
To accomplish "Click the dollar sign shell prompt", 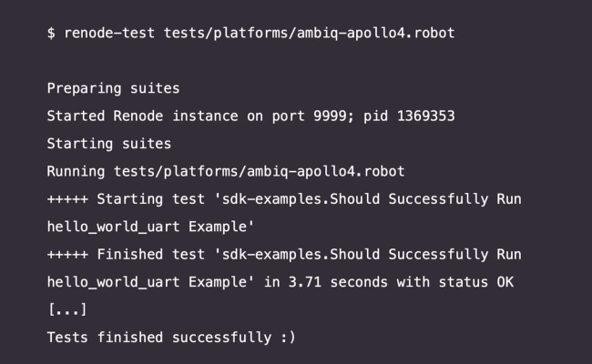I will [51, 34].
